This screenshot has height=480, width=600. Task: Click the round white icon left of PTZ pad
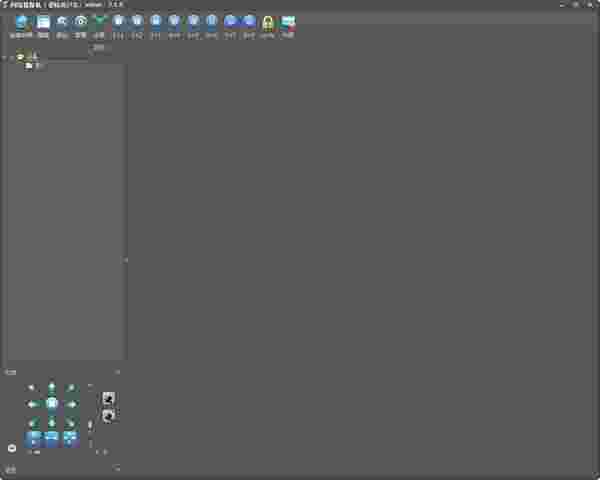(x=12, y=448)
